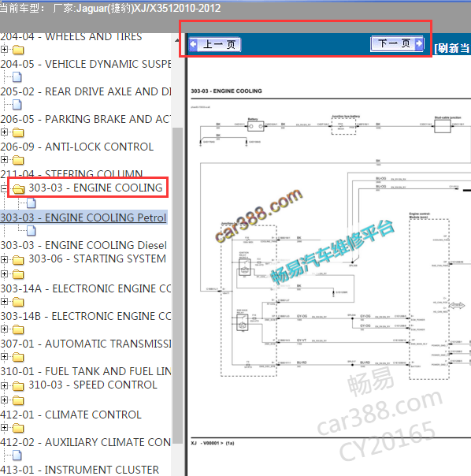Click document icon preceding 206-05 PARKING BRAKE
This screenshot has height=476, width=471.
(x=17, y=105)
